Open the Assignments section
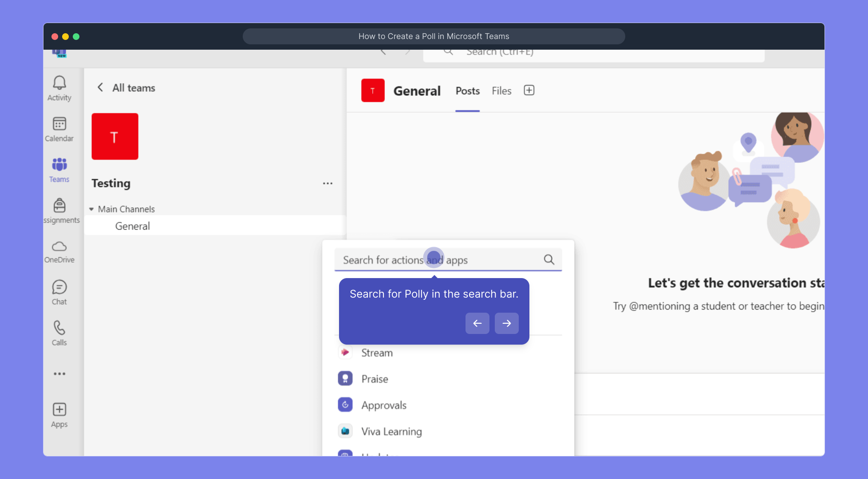 click(x=60, y=209)
